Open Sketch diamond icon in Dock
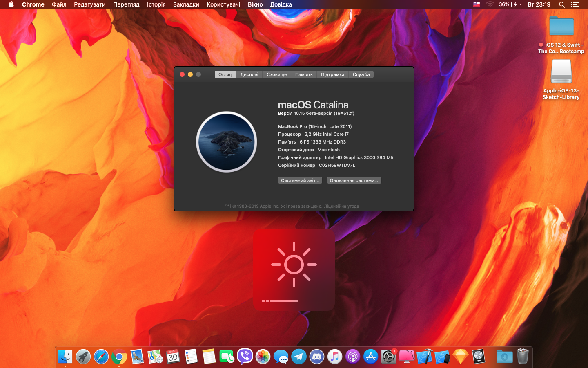Viewport: 588px width, 368px height. point(461,357)
